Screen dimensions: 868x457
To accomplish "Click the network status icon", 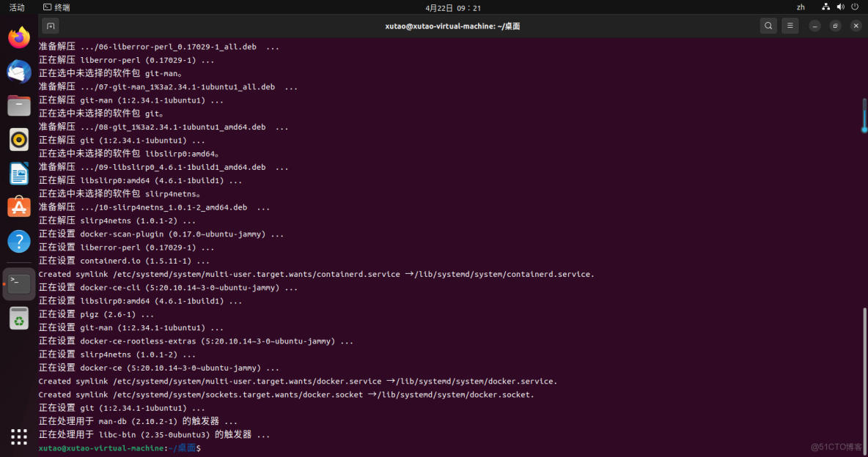I will pyautogui.click(x=825, y=7).
